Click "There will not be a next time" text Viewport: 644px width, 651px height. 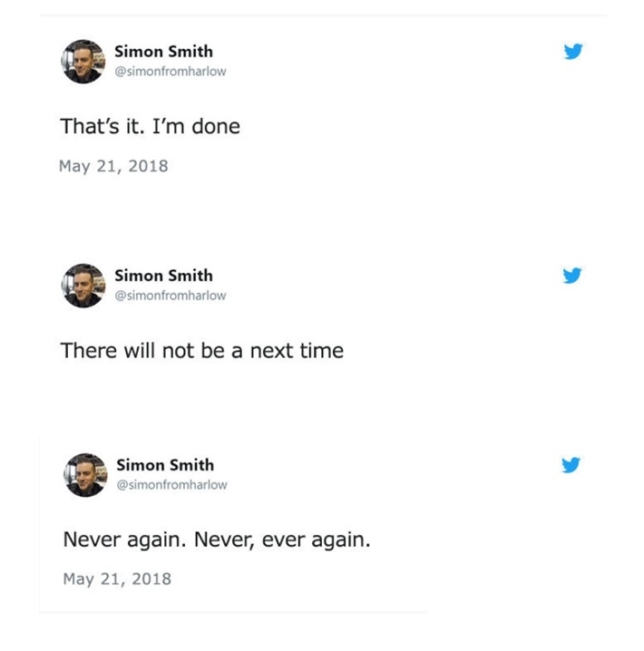[x=201, y=351]
